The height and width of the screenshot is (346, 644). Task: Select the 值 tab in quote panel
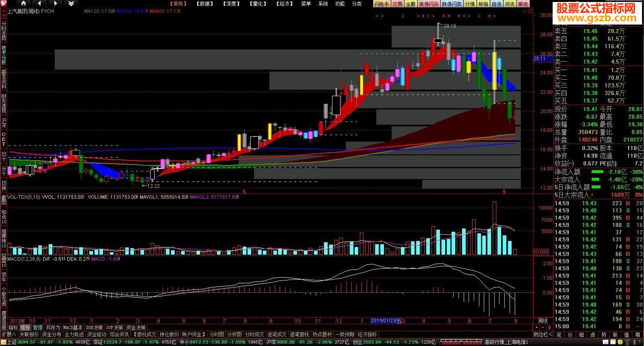coord(627,334)
